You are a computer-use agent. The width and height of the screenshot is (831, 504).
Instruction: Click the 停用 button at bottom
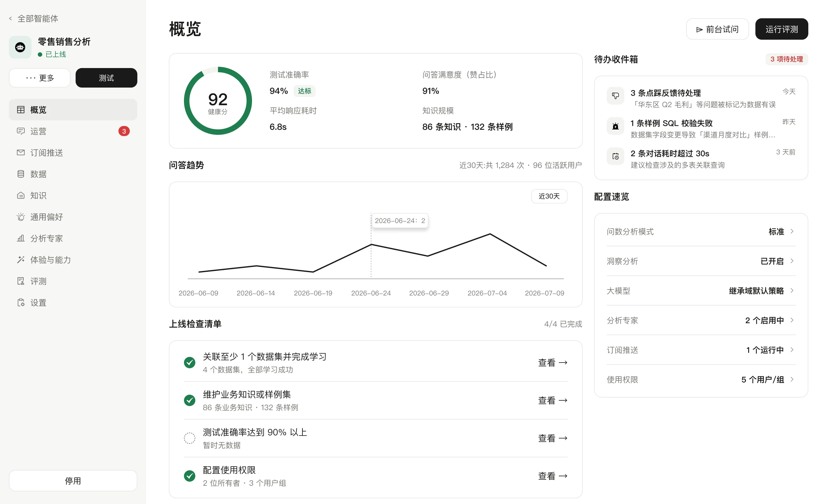coord(73,481)
